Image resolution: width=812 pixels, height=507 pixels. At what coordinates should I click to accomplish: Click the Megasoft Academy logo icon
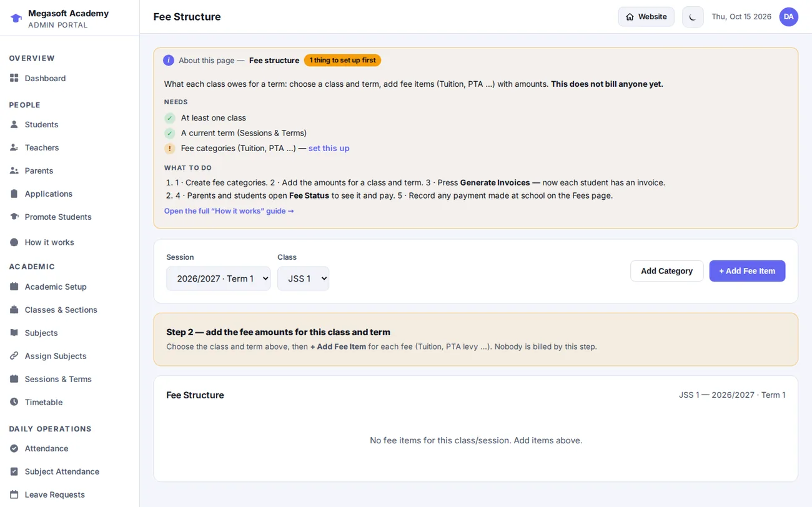click(16, 19)
